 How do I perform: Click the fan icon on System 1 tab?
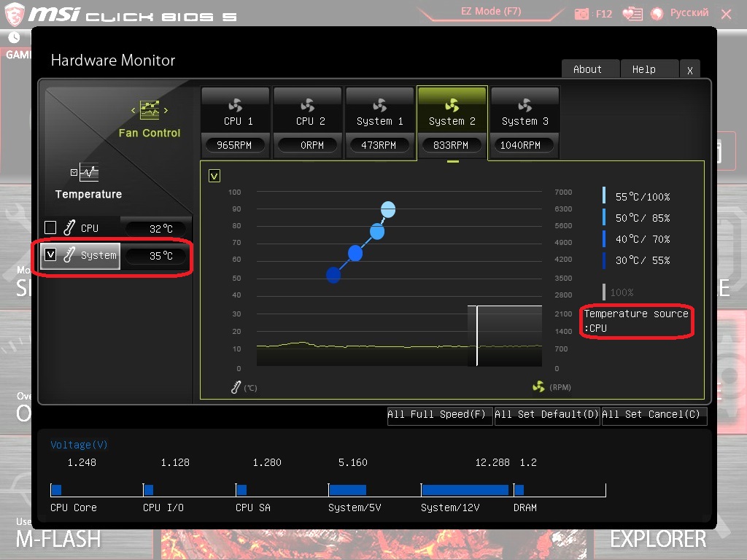379,105
